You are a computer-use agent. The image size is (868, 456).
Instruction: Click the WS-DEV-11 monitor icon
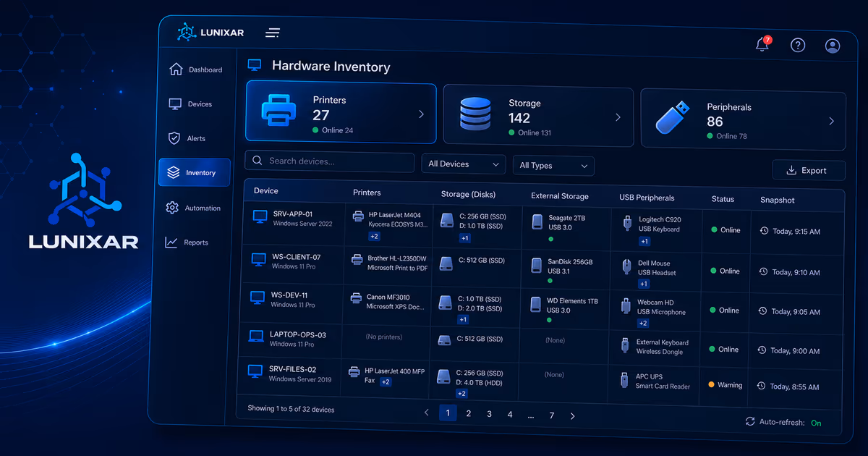tap(258, 297)
